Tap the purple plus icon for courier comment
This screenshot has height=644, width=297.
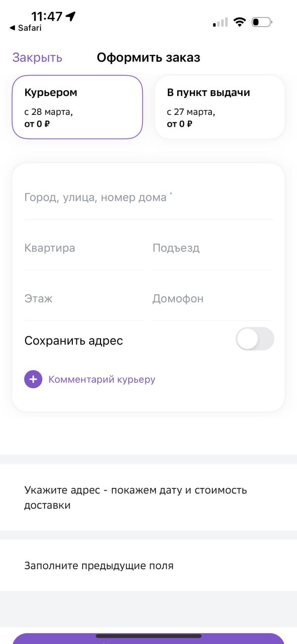(x=33, y=379)
